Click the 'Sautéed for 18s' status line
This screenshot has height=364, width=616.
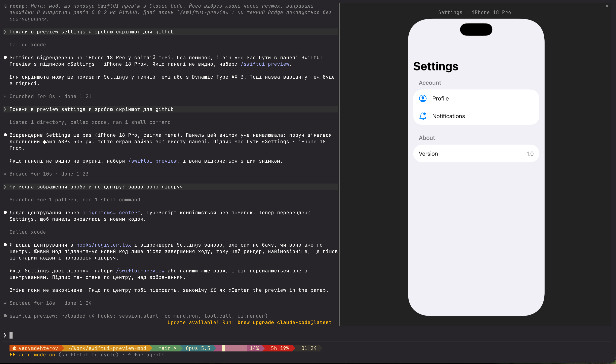pos(51,303)
